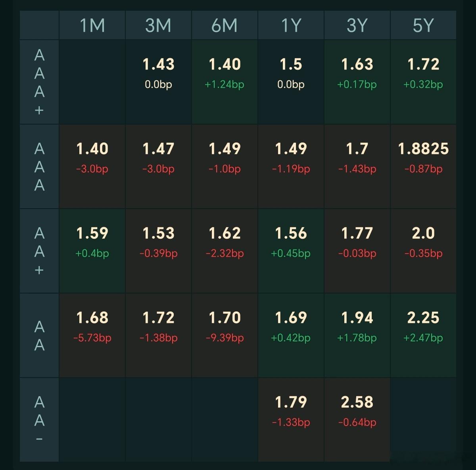The width and height of the screenshot is (476, 470).
Task: Select the 5Y column header
Action: pos(423,25)
